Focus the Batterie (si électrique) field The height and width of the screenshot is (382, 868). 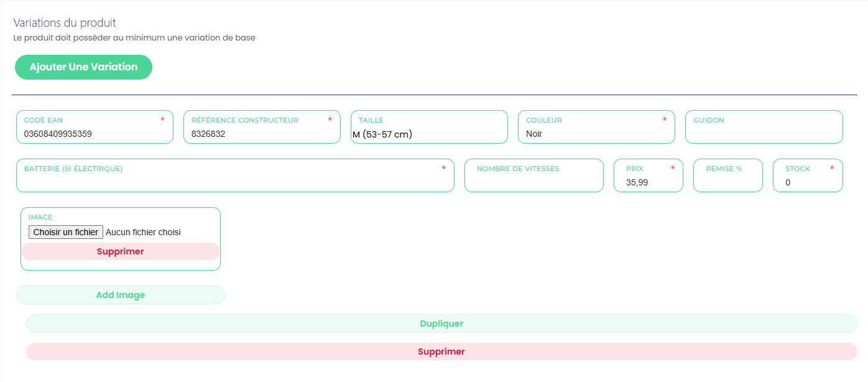point(234,181)
